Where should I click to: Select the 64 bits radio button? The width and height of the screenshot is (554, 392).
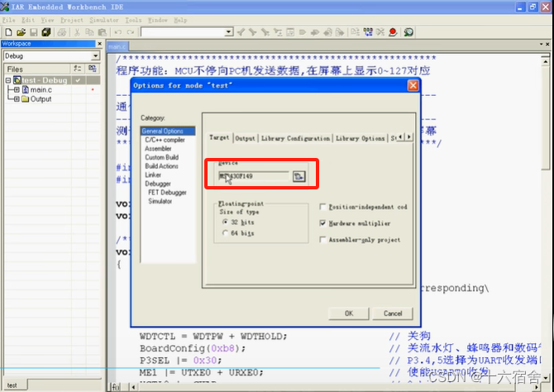click(x=225, y=233)
